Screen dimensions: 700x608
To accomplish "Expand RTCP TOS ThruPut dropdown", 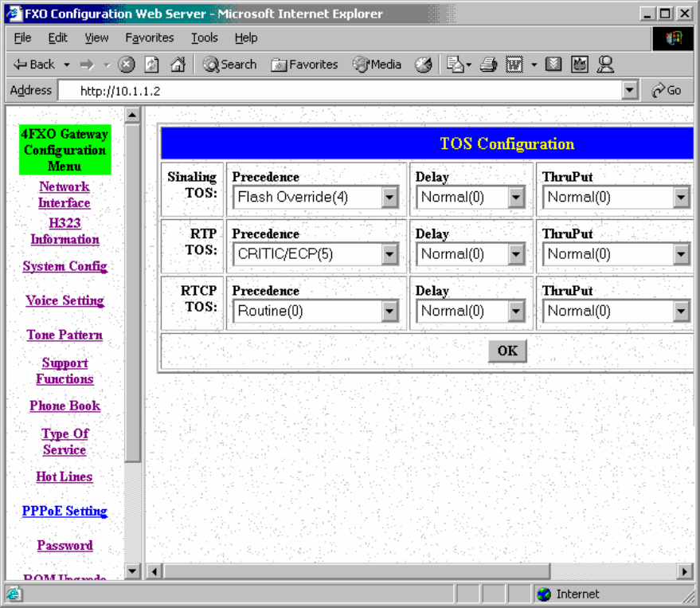I will coord(681,311).
